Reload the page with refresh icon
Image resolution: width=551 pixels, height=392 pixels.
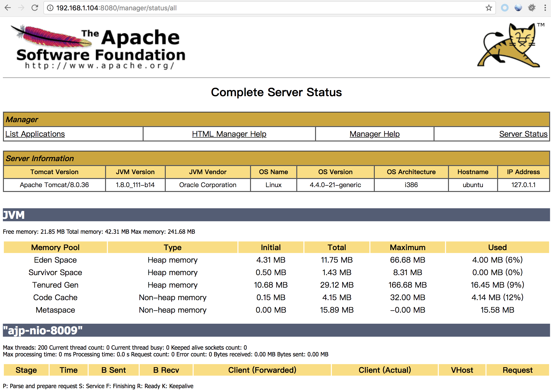35,8
